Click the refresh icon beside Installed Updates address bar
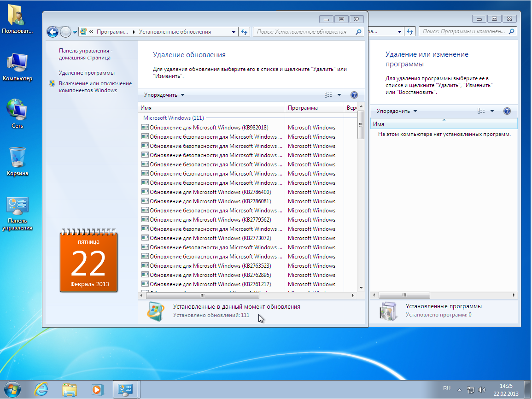532x399 pixels. (244, 32)
